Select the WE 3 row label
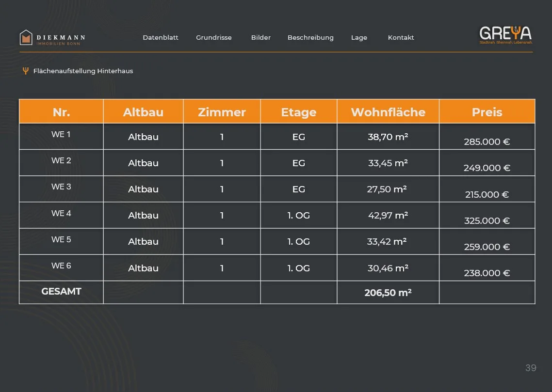The image size is (552, 392). [61, 187]
